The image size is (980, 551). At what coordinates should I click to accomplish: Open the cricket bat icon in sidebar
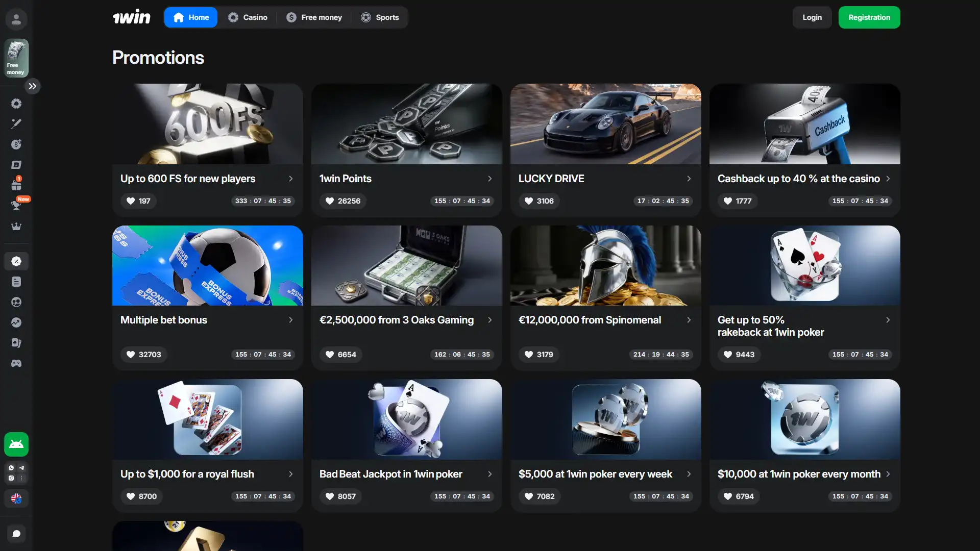point(16,124)
